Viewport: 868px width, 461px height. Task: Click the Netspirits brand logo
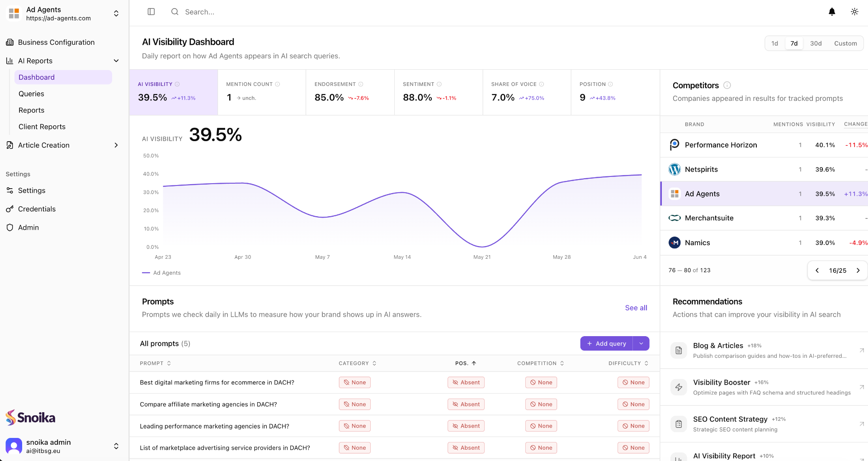point(675,169)
